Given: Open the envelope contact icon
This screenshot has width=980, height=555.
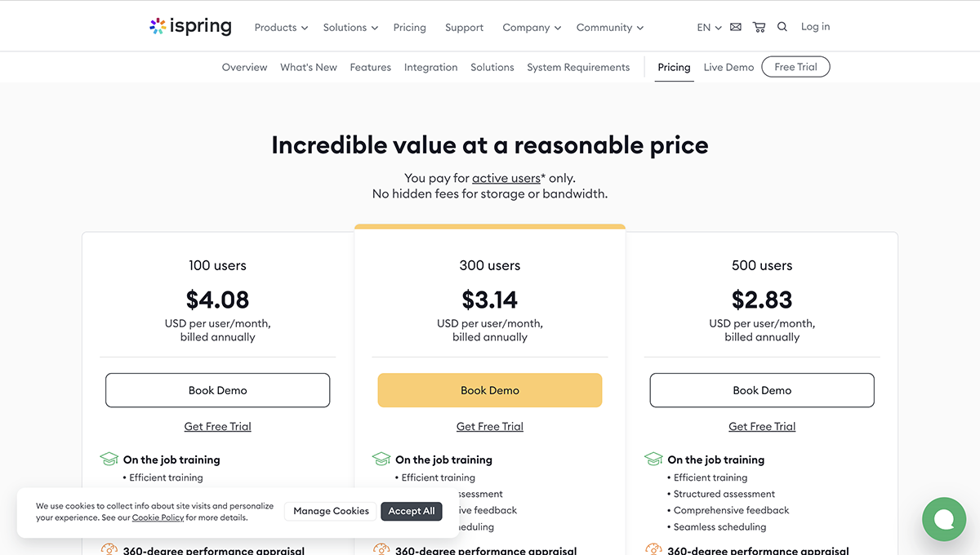Looking at the screenshot, I should point(735,26).
